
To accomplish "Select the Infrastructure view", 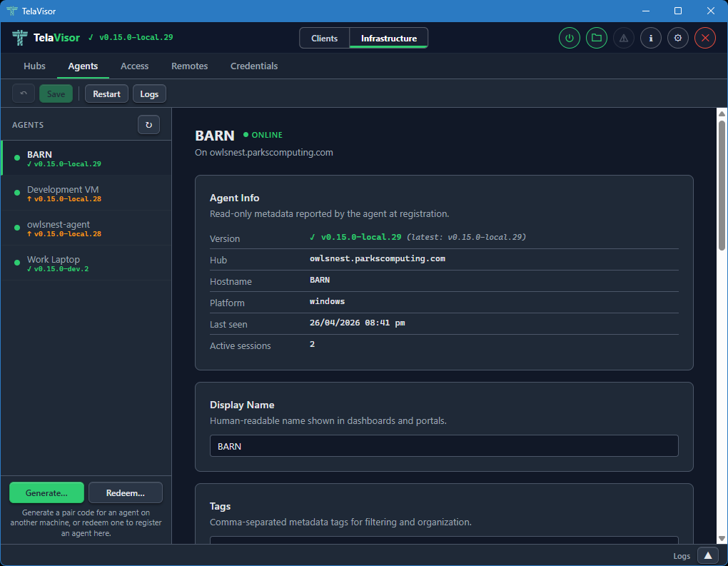I will pos(388,38).
